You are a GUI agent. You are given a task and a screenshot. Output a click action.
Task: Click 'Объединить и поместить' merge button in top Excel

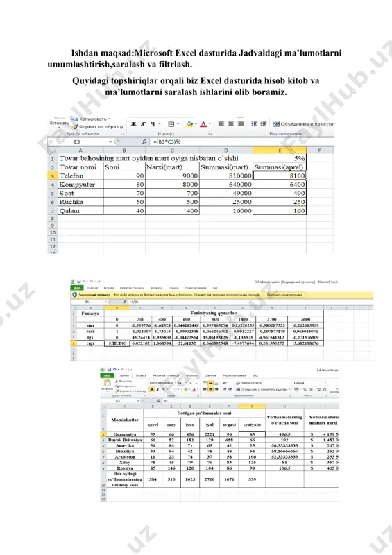[304, 124]
